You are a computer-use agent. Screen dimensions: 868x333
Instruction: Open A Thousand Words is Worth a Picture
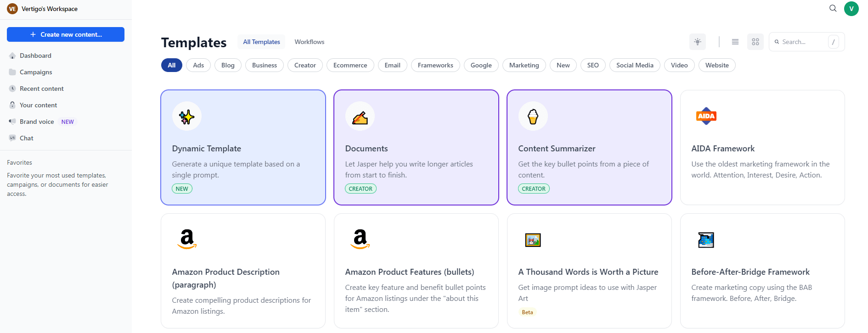(x=588, y=272)
